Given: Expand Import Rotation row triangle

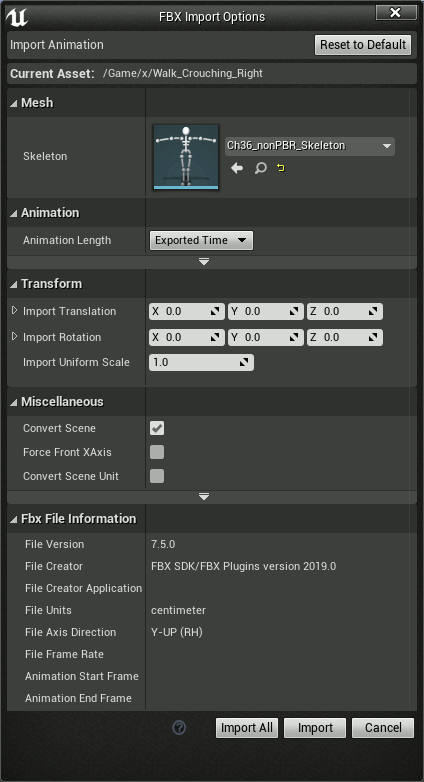Looking at the screenshot, I should tap(14, 336).
